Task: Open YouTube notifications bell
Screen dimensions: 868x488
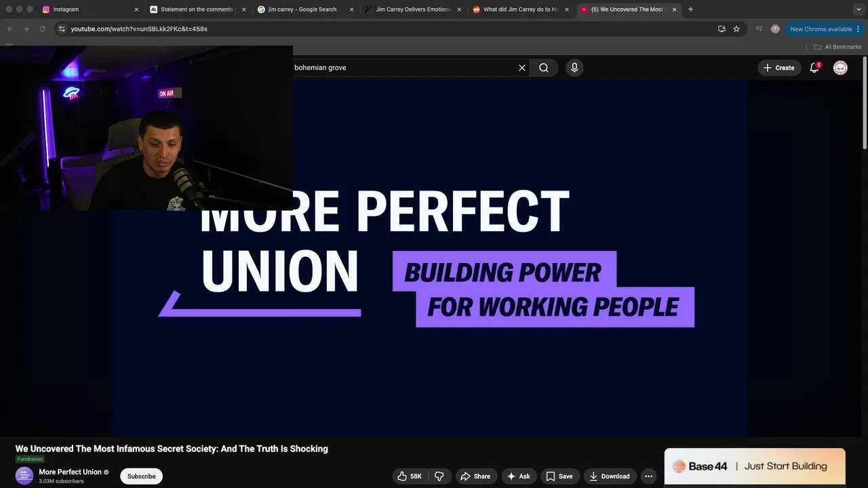Action: click(x=814, y=68)
